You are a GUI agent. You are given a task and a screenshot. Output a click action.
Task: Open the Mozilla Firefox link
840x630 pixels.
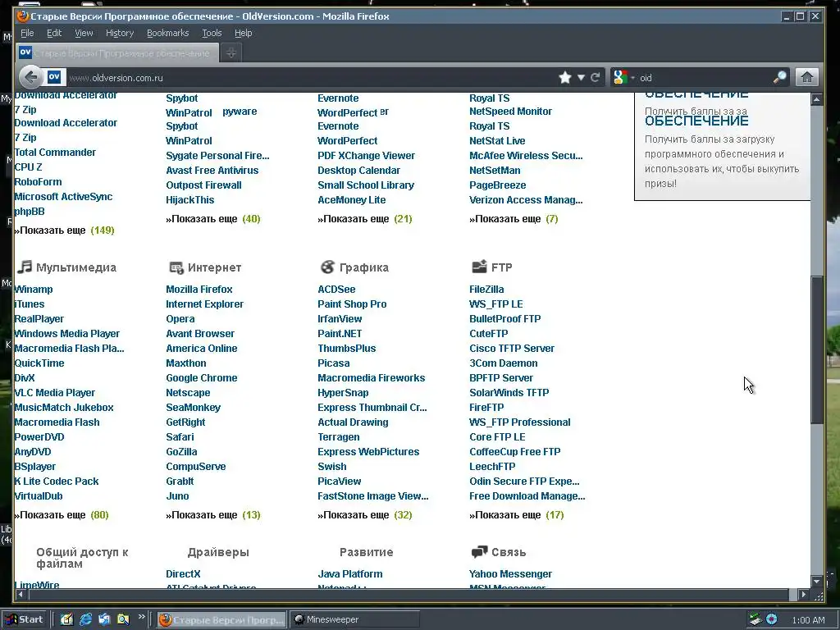199,290
